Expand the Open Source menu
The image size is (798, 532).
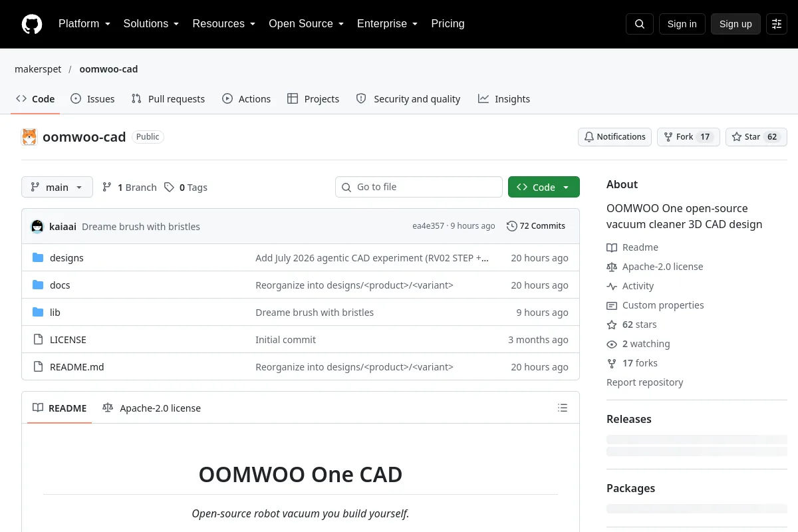tap(306, 24)
